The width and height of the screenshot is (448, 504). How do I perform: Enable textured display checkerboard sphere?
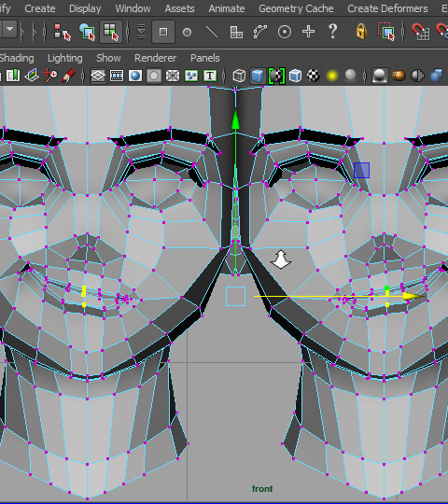314,76
